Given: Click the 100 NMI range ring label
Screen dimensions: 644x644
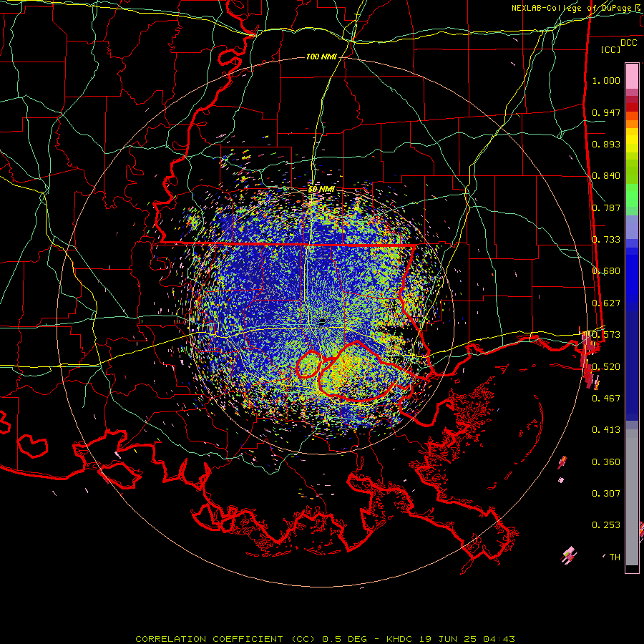Looking at the screenshot, I should point(321,57).
